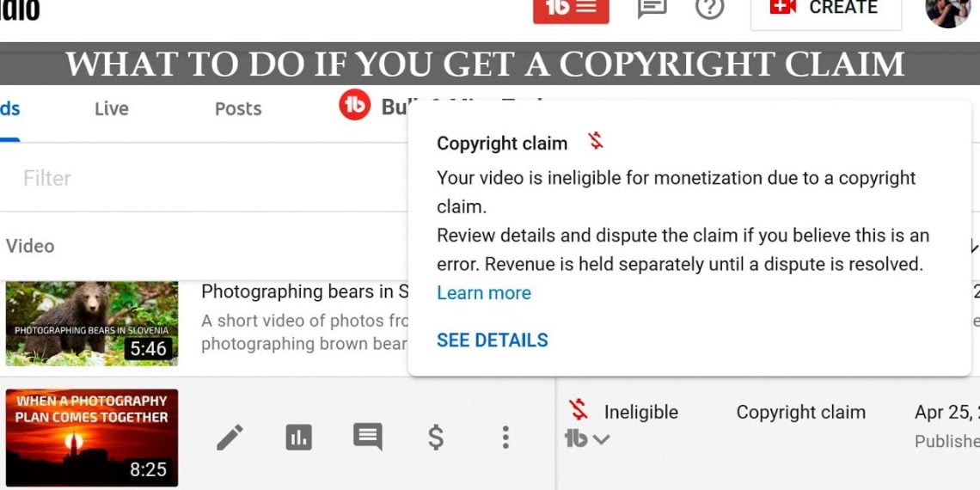Screen dimensions: 980x490
Task: Open the Monetization dollar icon for video
Action: (x=436, y=438)
